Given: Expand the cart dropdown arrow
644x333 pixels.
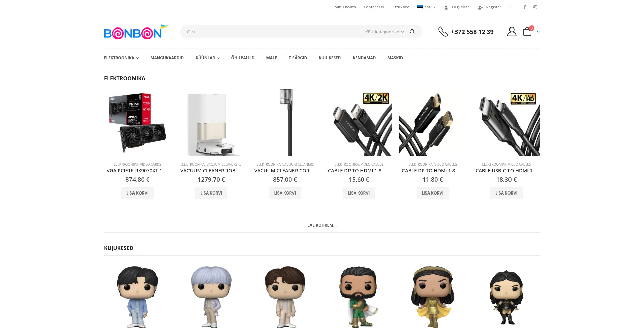Looking at the screenshot, I should 538,32.
